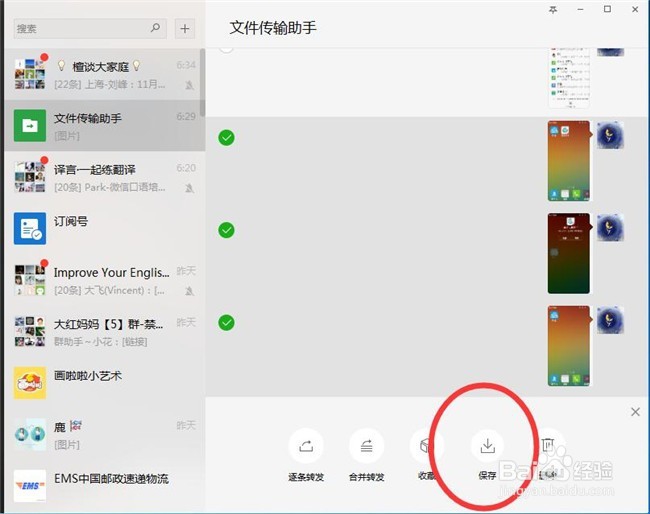
Task: Click the 合并转发 merge-forward icon
Action: click(x=366, y=446)
